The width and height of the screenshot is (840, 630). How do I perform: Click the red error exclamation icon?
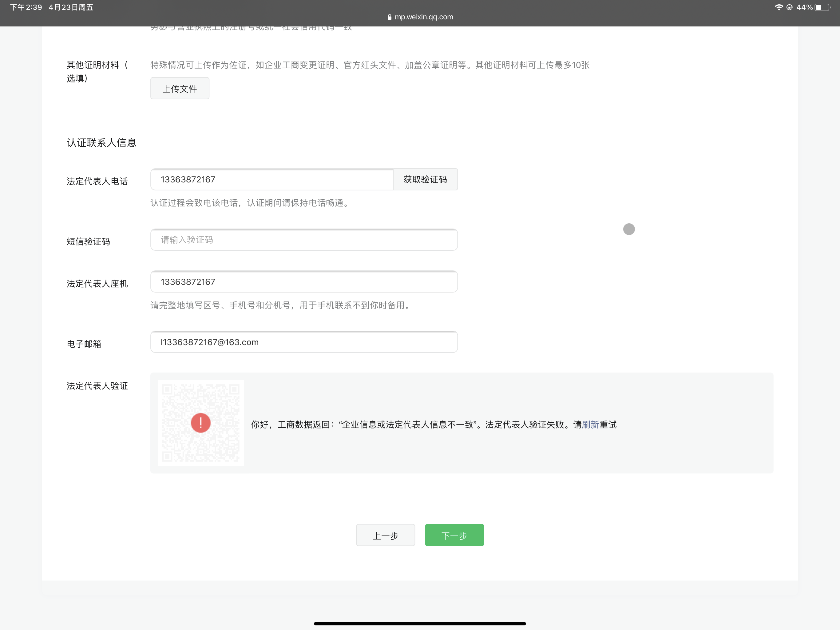200,423
